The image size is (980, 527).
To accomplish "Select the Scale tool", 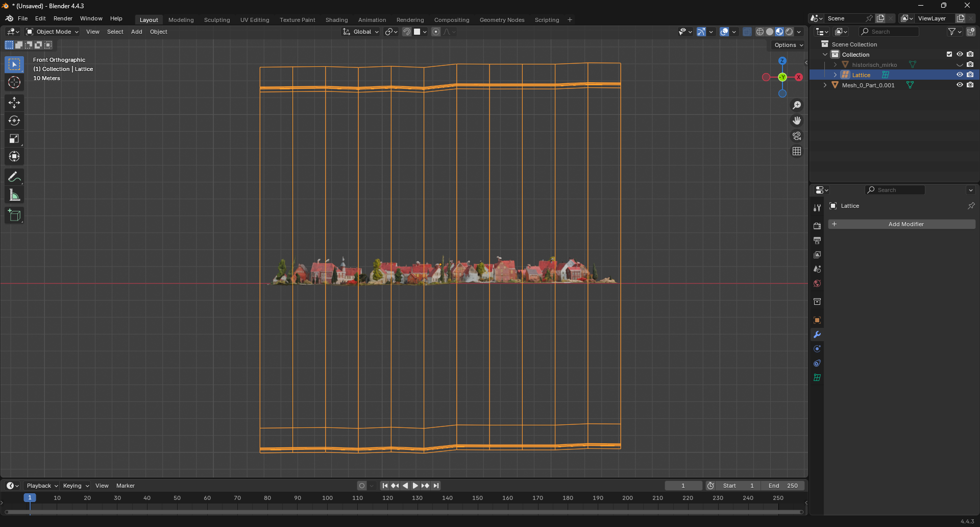I will 14,138.
